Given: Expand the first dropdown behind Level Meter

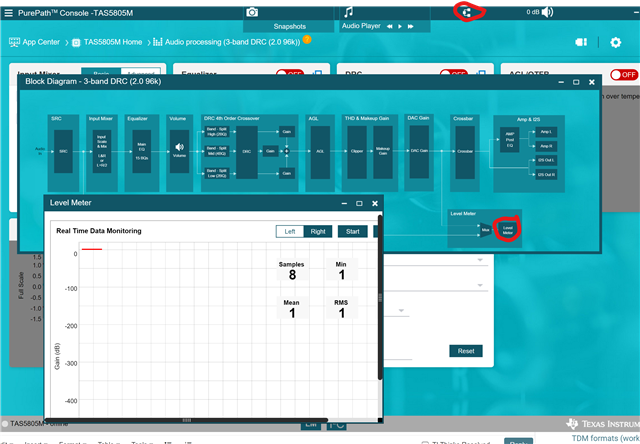Looking at the screenshot, I should (x=480, y=260).
